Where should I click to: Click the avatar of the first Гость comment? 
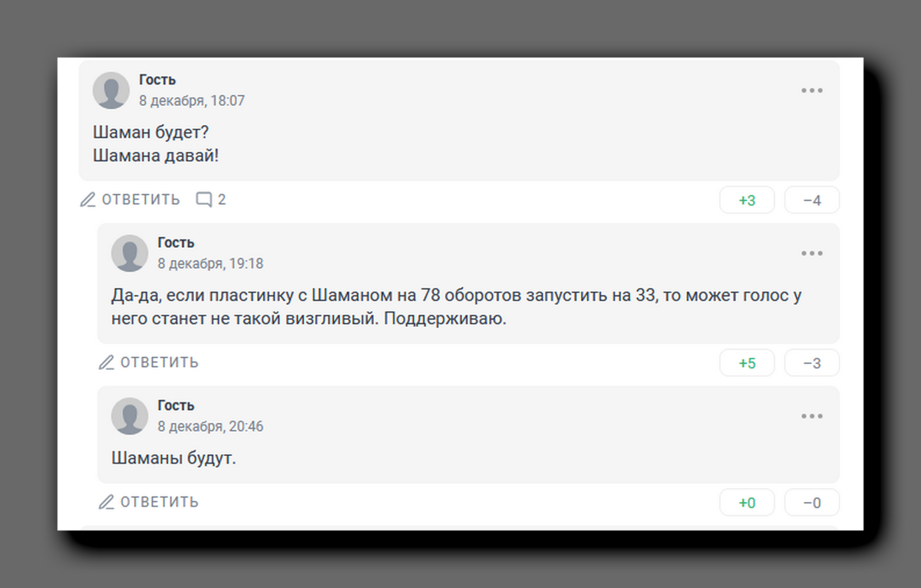click(111, 90)
